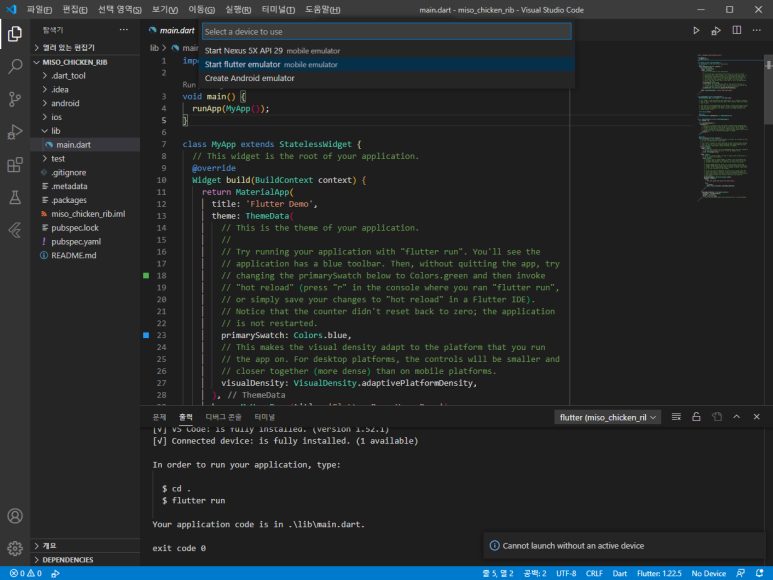The image size is (773, 580).
Task: Choose Start Nexus 5X API 29 emulator
Action: coord(387,51)
